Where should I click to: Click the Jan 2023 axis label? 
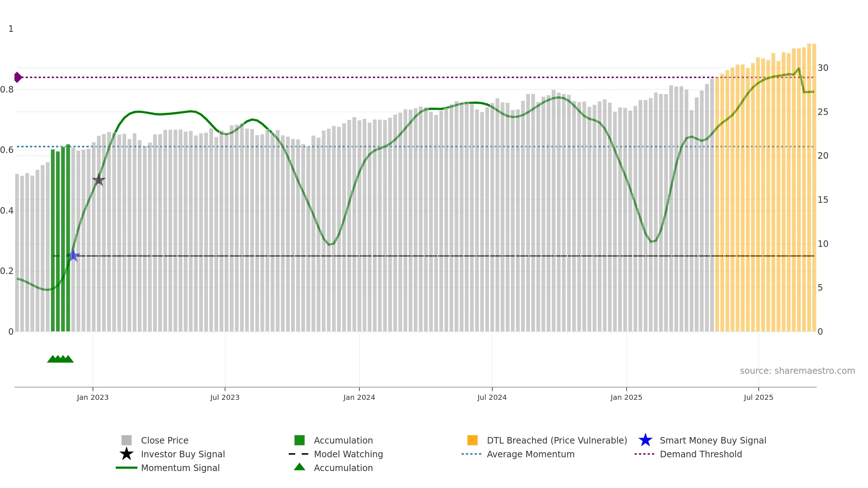coord(93,397)
